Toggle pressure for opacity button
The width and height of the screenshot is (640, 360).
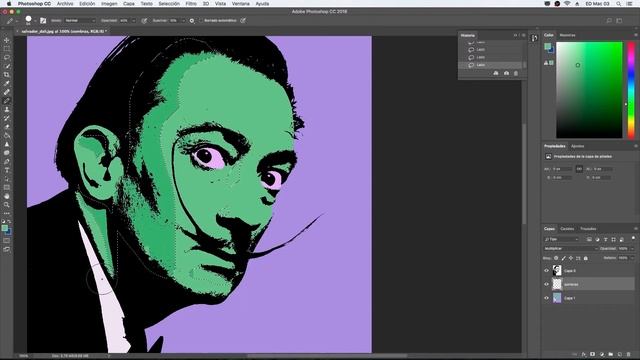click(x=144, y=20)
